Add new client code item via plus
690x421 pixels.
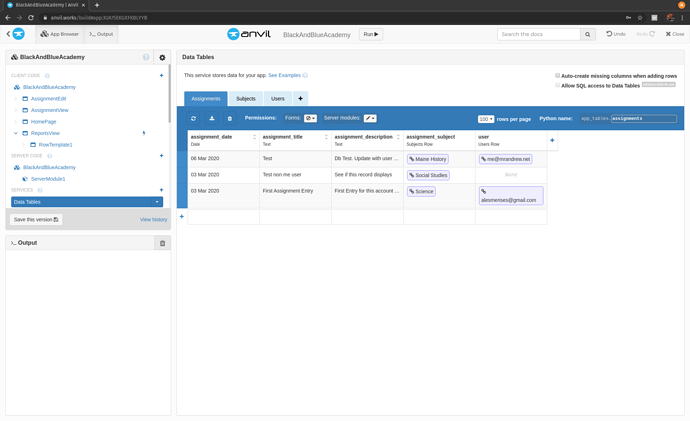coord(161,75)
